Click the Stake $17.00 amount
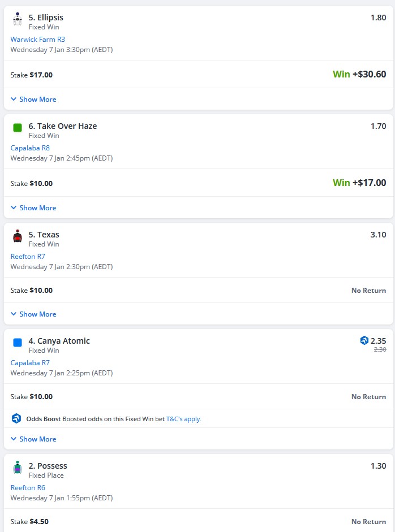 (32, 75)
